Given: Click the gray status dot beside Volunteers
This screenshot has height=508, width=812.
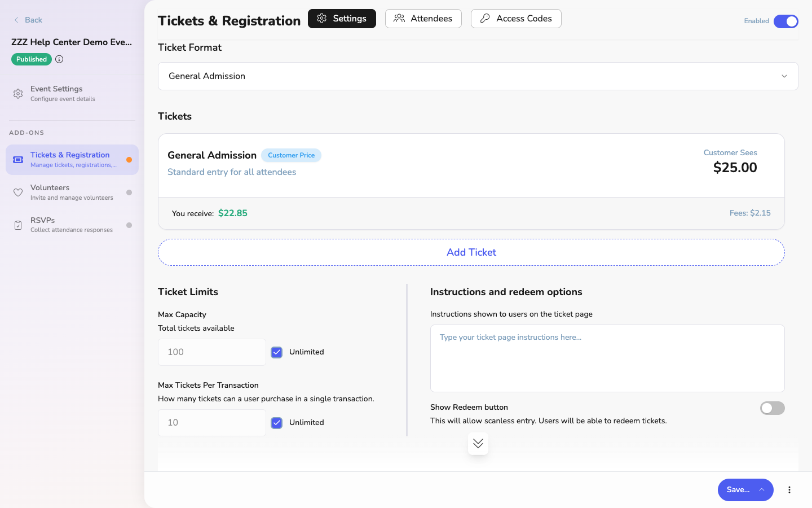Looking at the screenshot, I should [129, 192].
